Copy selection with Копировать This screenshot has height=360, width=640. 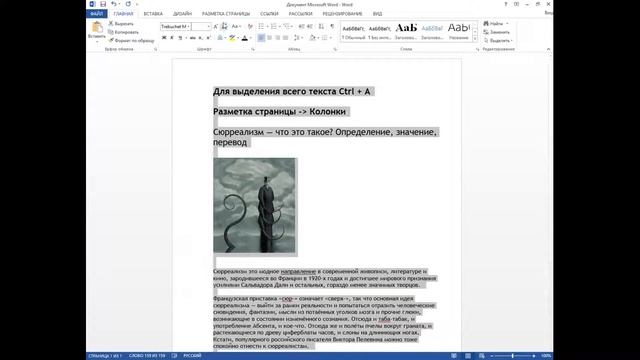(x=123, y=32)
